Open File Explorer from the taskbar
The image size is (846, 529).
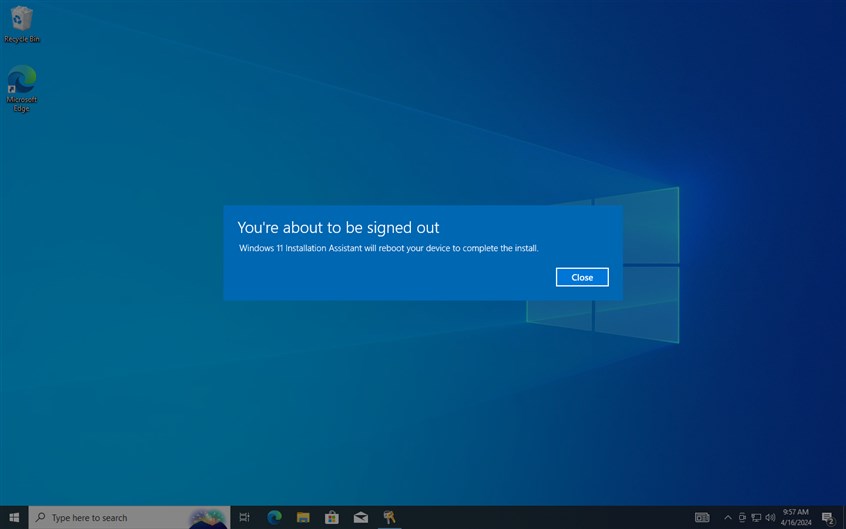click(x=303, y=517)
